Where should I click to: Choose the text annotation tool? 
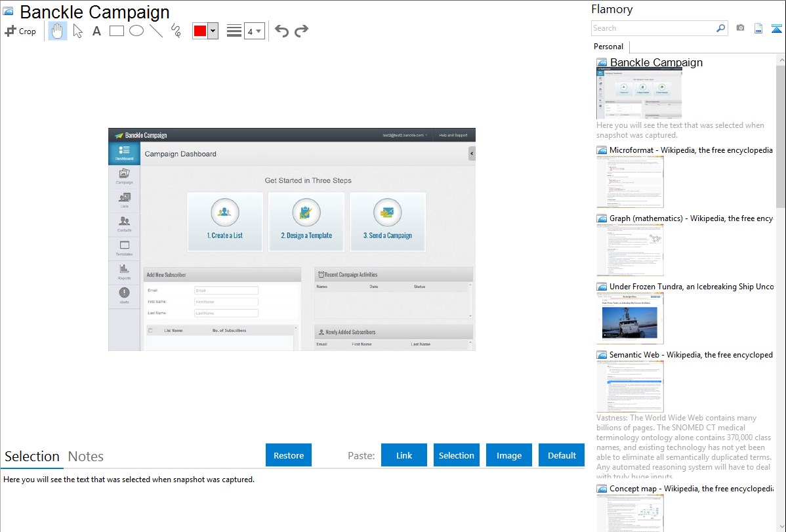[x=96, y=31]
